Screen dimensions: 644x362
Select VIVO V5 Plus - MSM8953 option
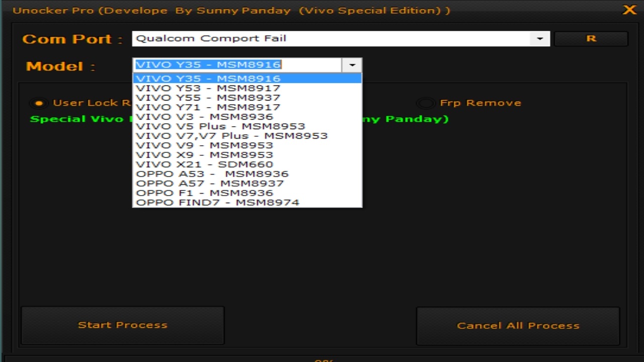point(247,126)
